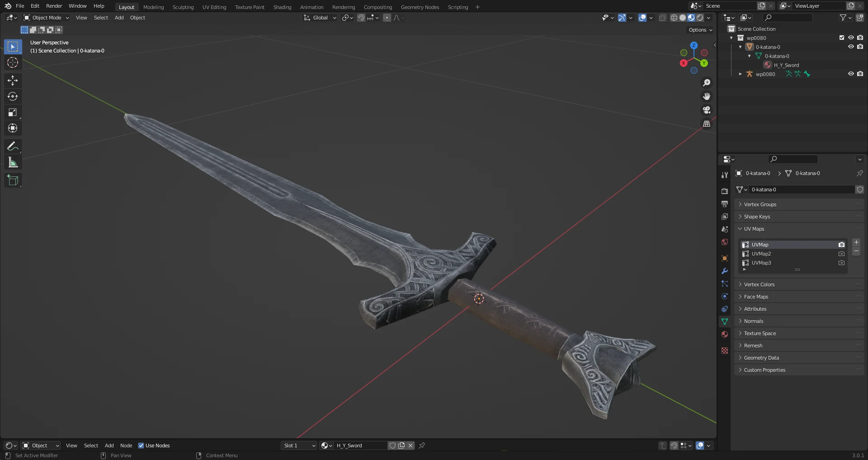Open the Render menu

point(54,6)
